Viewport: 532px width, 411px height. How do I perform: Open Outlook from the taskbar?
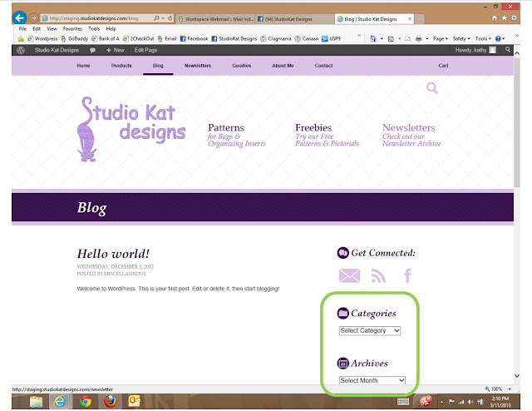[134, 402]
